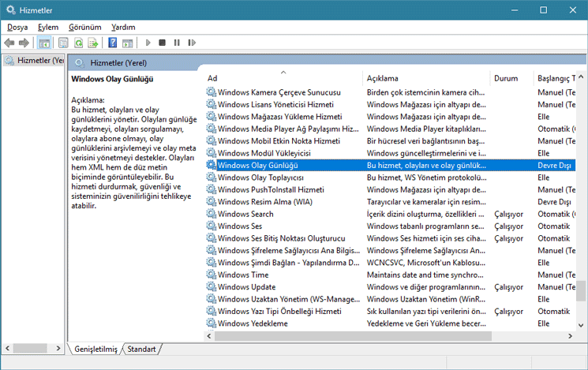Screen dimensions: 588x370
Task: Select Windows Şifreleme Sağlayıcısı Ana Bilgis... service
Action: coord(288,250)
